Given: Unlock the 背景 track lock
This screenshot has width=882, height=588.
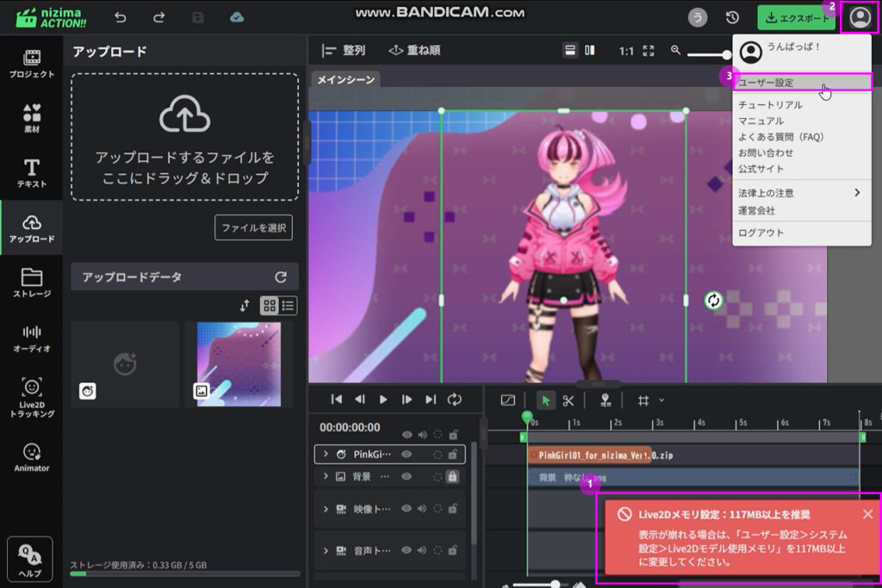Looking at the screenshot, I should [453, 476].
